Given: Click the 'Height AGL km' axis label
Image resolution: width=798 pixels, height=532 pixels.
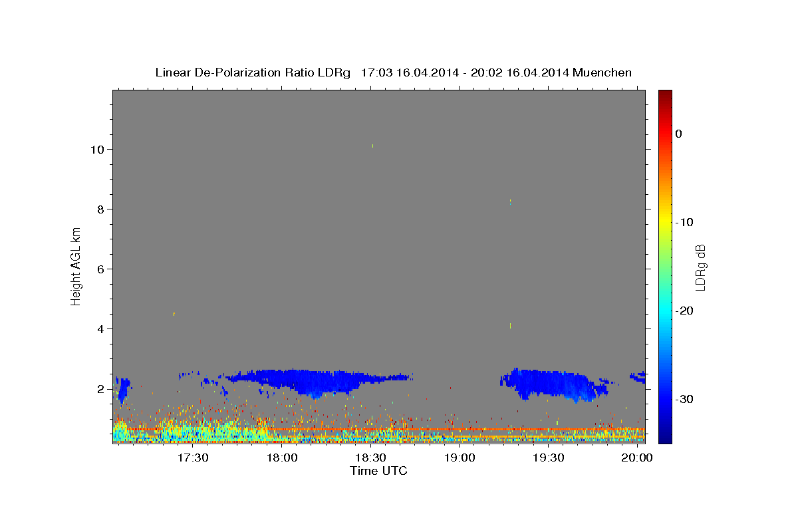Looking at the screenshot, I should pyautogui.click(x=76, y=266).
